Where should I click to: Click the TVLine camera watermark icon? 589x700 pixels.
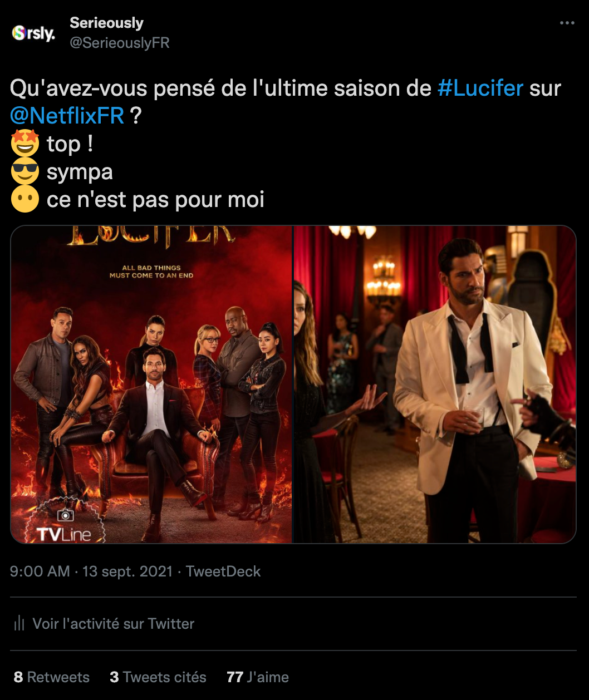(x=66, y=515)
